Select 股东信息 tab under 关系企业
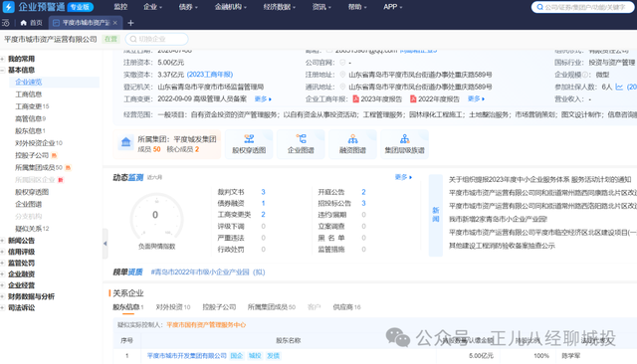The image size is (637, 364). [128, 307]
